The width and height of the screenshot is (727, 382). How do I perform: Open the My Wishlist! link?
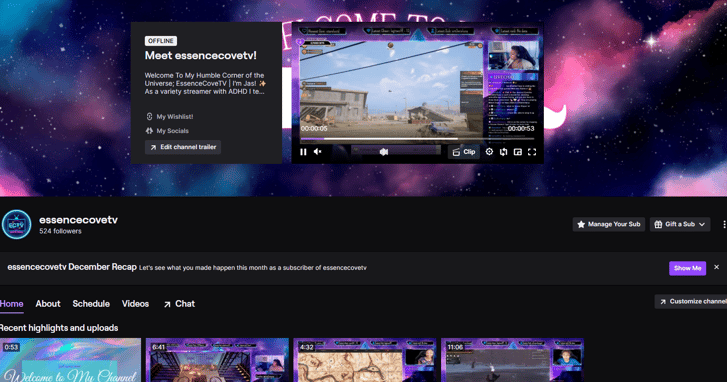170,117
